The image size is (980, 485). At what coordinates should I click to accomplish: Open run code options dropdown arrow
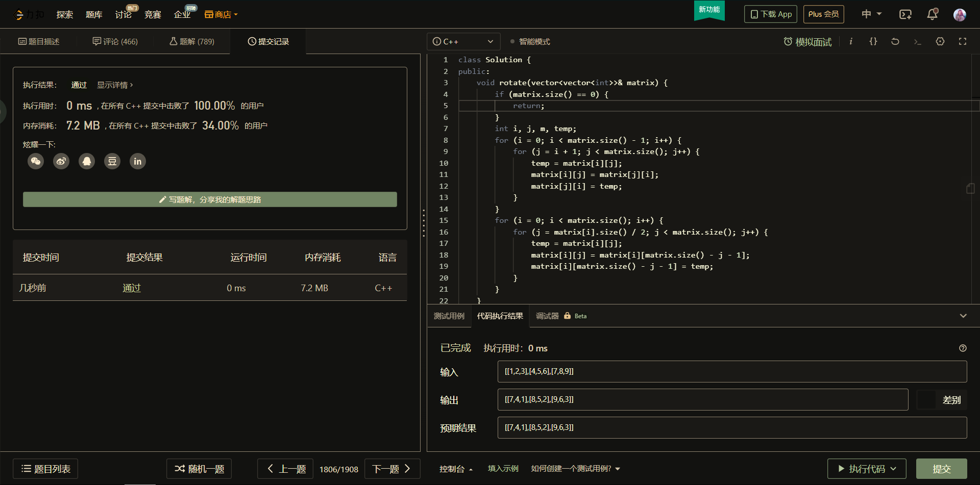[x=894, y=469]
